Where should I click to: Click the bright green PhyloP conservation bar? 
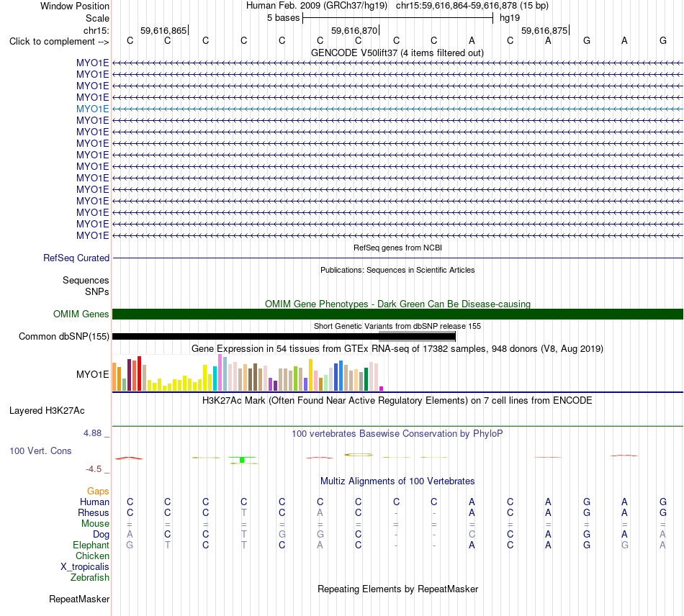coord(242,460)
